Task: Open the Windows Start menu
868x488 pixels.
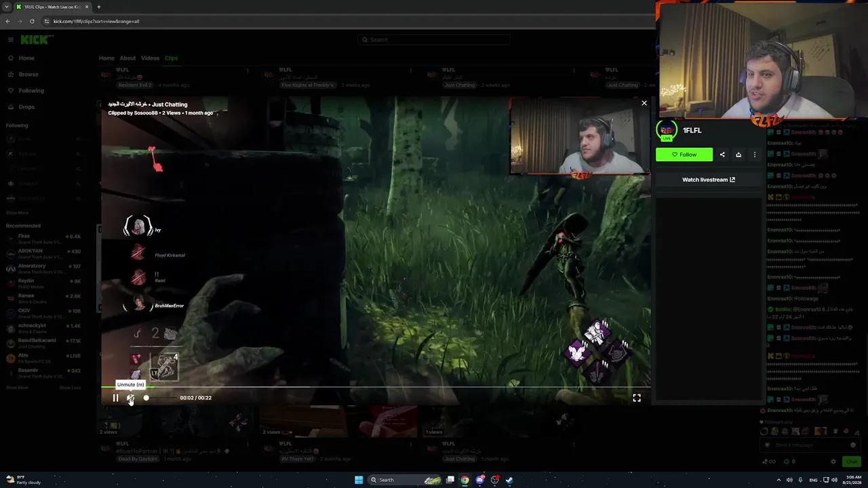Action: (x=359, y=480)
